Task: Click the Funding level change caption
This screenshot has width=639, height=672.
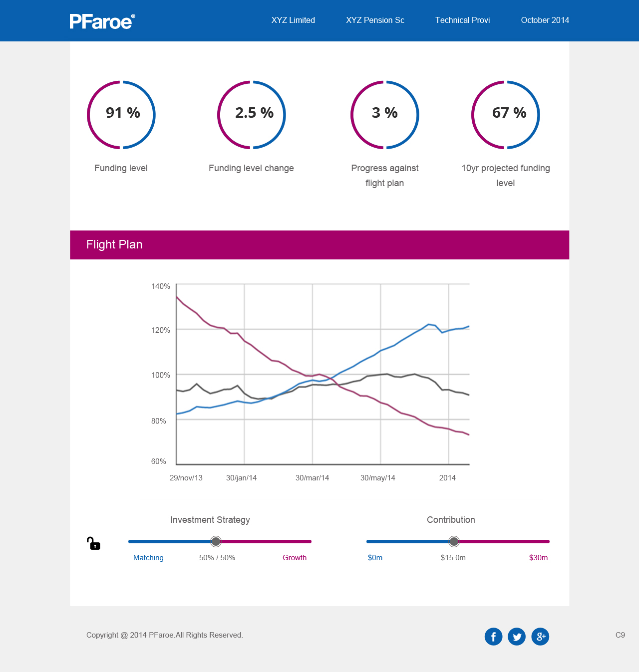Action: click(x=251, y=168)
